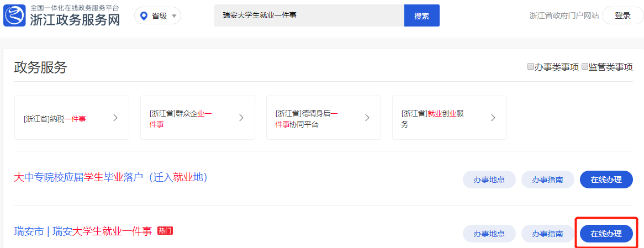Open 浙江省政府门户网站 link
The width and height of the screenshot is (644, 248).
pyautogui.click(x=564, y=15)
